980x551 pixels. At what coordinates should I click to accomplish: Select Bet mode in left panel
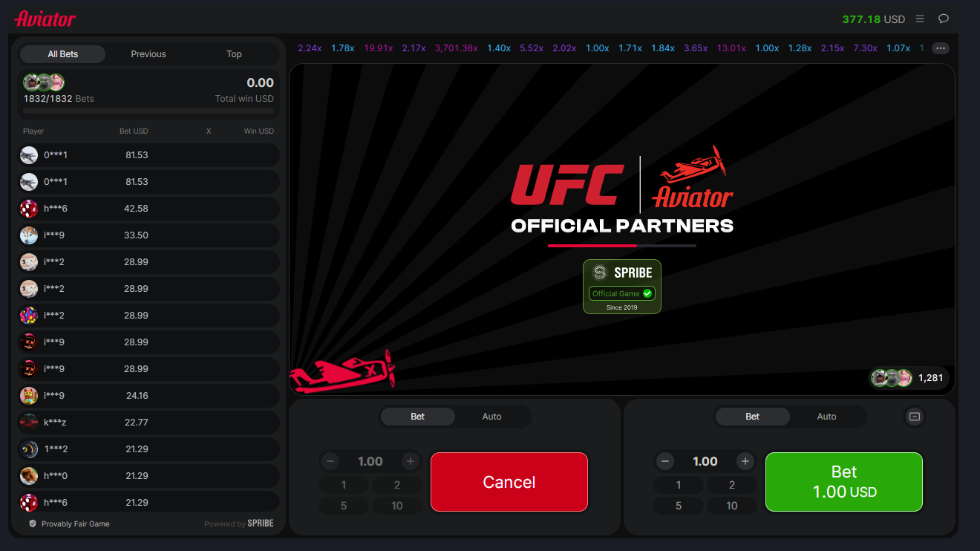[x=418, y=417]
